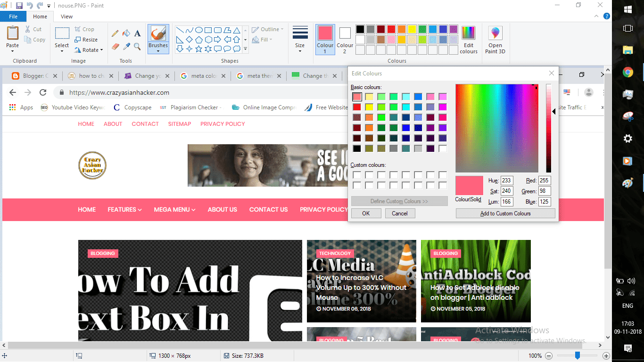This screenshot has height=362, width=644.
Task: Pick the black swatch in Basic colours
Action: pos(357,148)
